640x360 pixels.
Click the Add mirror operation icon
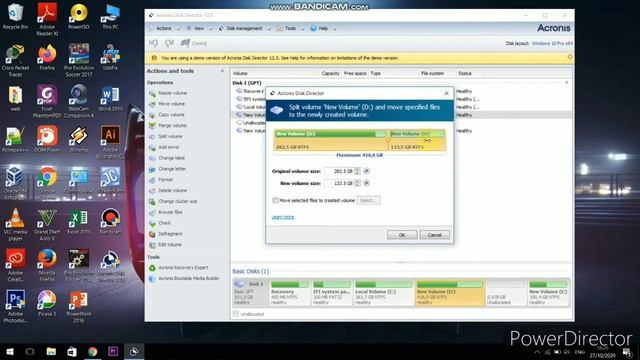tap(152, 147)
